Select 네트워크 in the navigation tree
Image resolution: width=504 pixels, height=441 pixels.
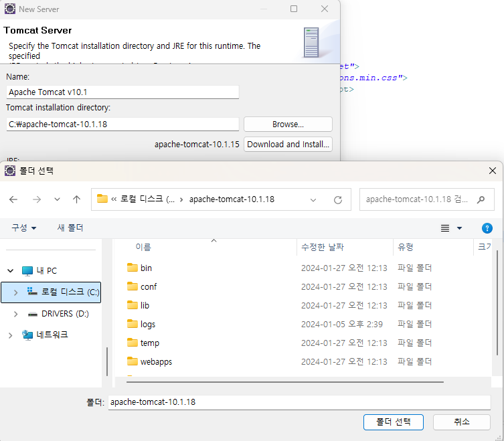point(52,335)
